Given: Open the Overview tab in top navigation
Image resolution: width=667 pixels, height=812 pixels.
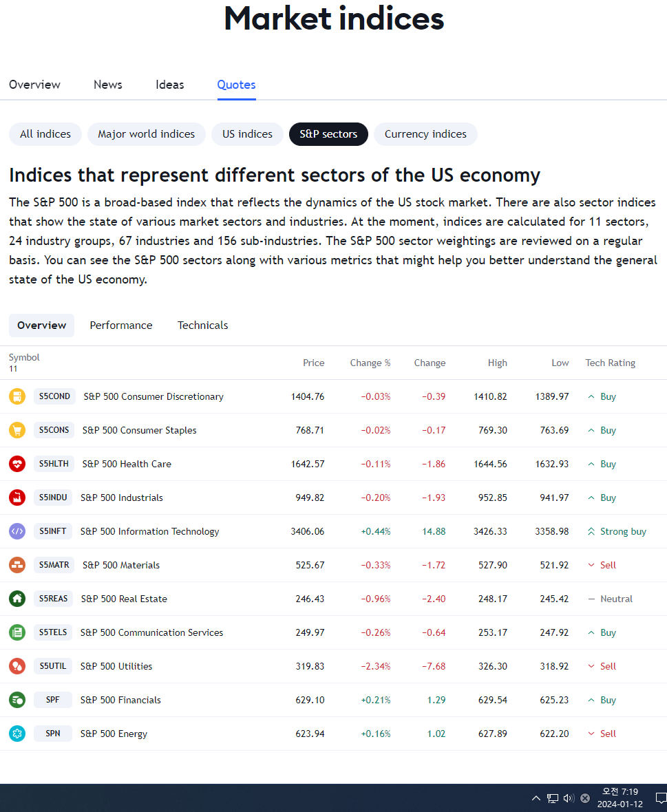Looking at the screenshot, I should (x=34, y=85).
